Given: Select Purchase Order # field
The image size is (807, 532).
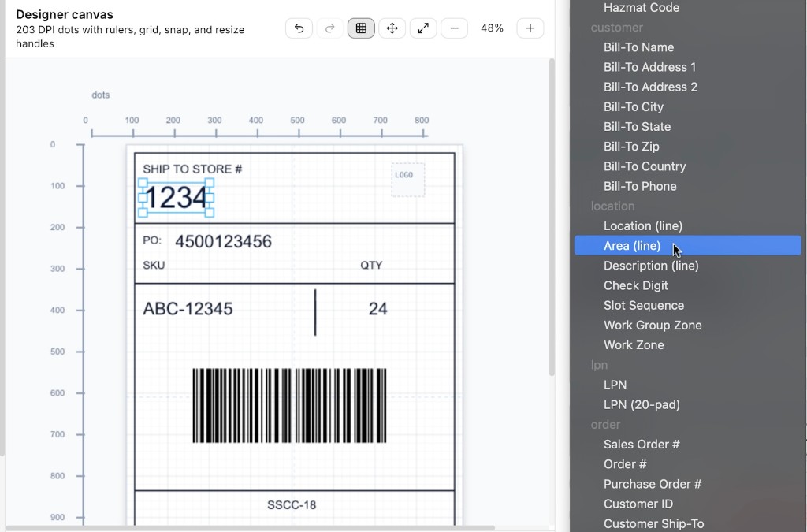Looking at the screenshot, I should click(x=687, y=484).
